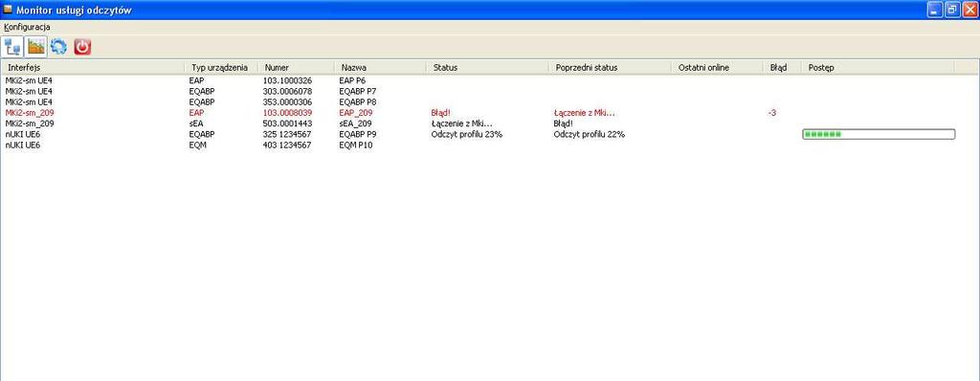Select nUKI UE6 interface in EQABP P9 row

pos(23,135)
